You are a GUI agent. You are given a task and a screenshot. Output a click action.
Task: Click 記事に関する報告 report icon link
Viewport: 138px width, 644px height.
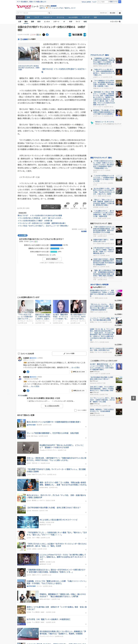pyautogui.click(x=24, y=208)
